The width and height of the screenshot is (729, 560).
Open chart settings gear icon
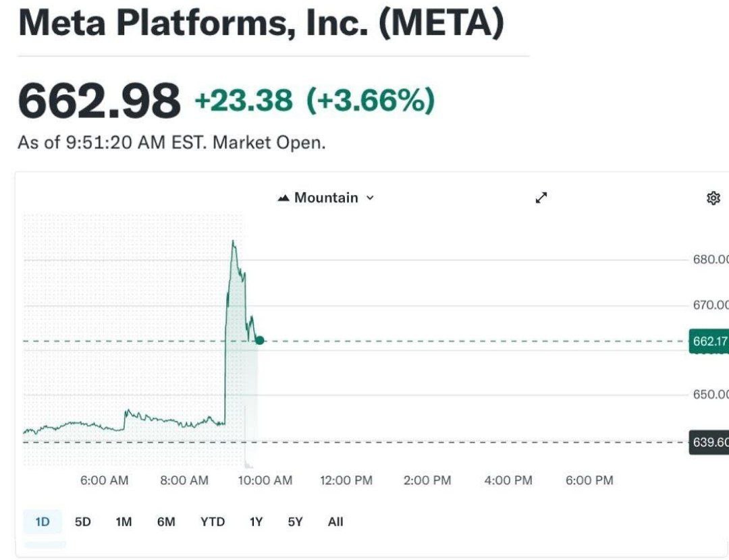click(713, 198)
